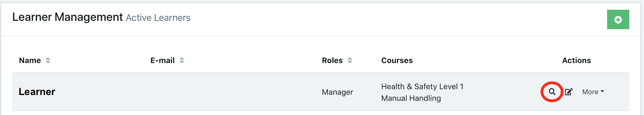This screenshot has height=115, width=644.
Task: Click the Manager role cell
Action: pyautogui.click(x=337, y=92)
